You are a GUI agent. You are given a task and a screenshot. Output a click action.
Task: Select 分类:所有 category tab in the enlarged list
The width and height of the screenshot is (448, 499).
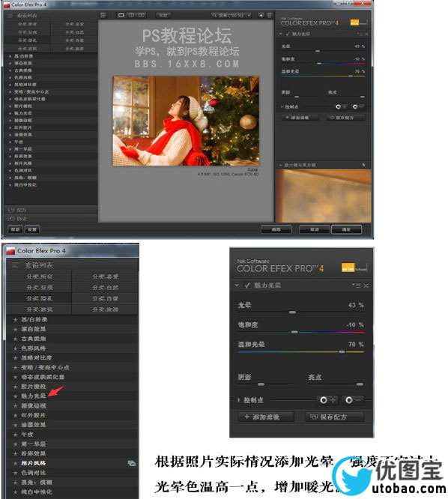point(40,276)
